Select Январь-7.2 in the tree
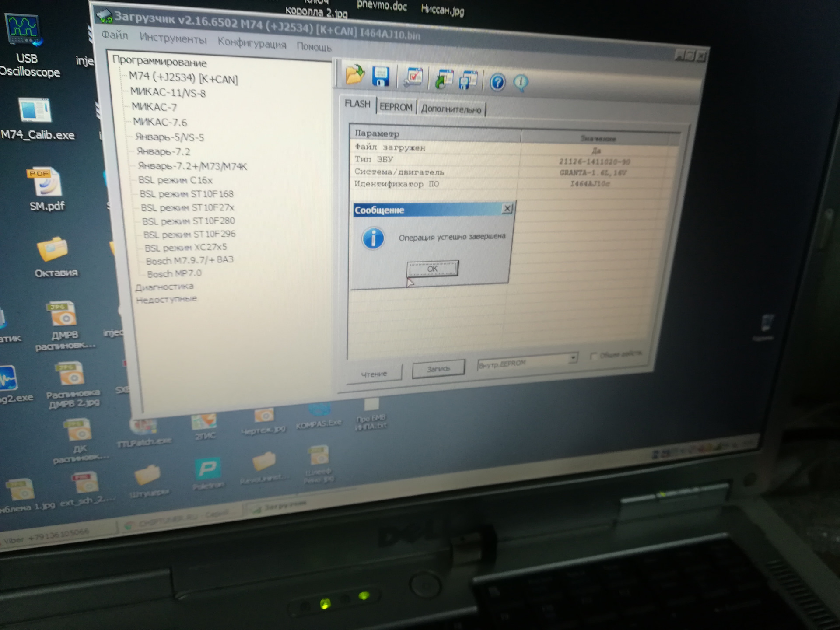Screen dimensions: 840x630 (163, 151)
